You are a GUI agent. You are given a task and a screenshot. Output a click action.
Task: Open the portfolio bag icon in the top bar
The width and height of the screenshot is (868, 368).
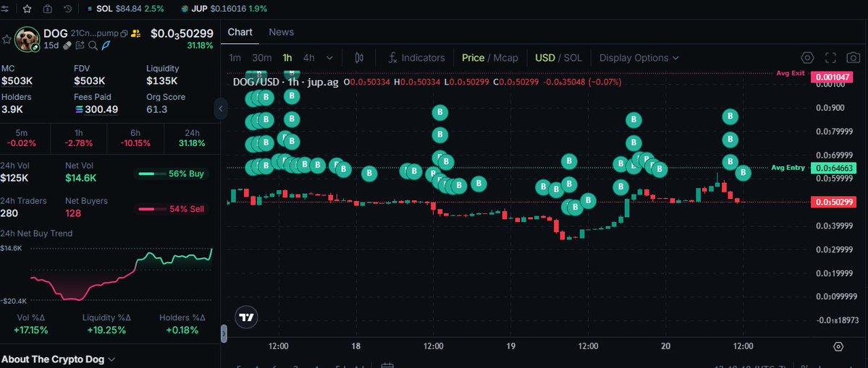pyautogui.click(x=48, y=9)
